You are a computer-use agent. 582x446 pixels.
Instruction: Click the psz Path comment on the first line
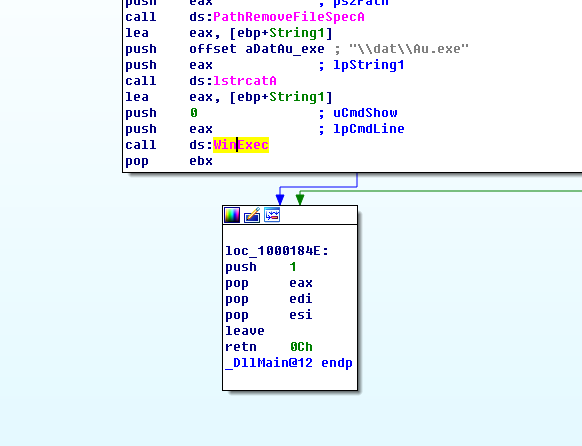361,3
